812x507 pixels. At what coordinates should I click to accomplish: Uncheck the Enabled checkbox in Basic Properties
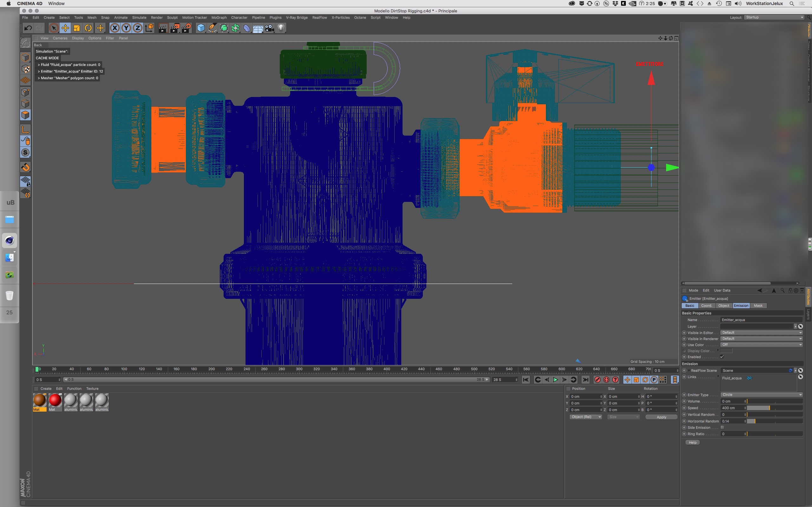tap(722, 357)
